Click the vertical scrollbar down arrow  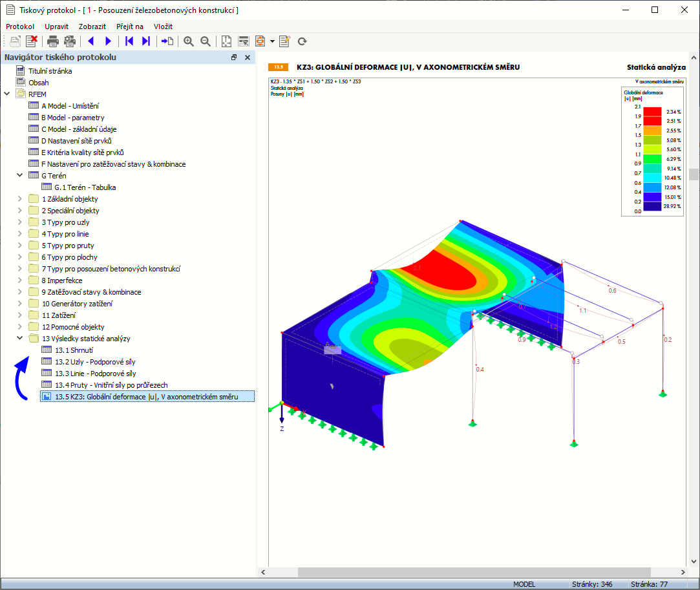click(694, 562)
